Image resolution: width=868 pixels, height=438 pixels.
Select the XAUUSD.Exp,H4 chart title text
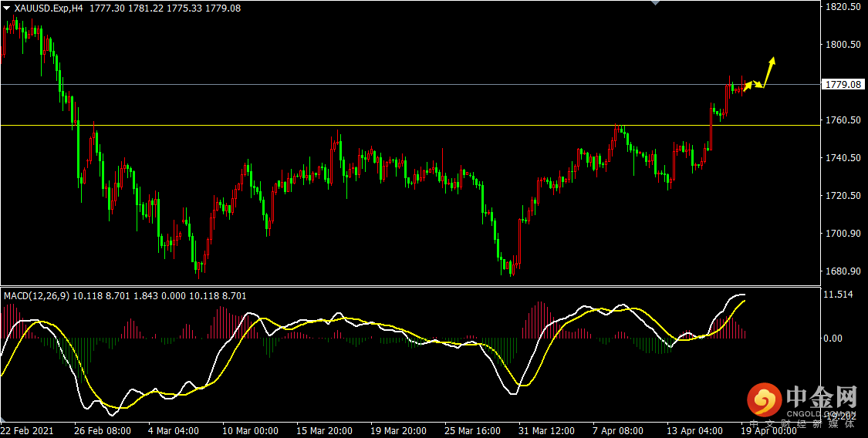(48, 8)
